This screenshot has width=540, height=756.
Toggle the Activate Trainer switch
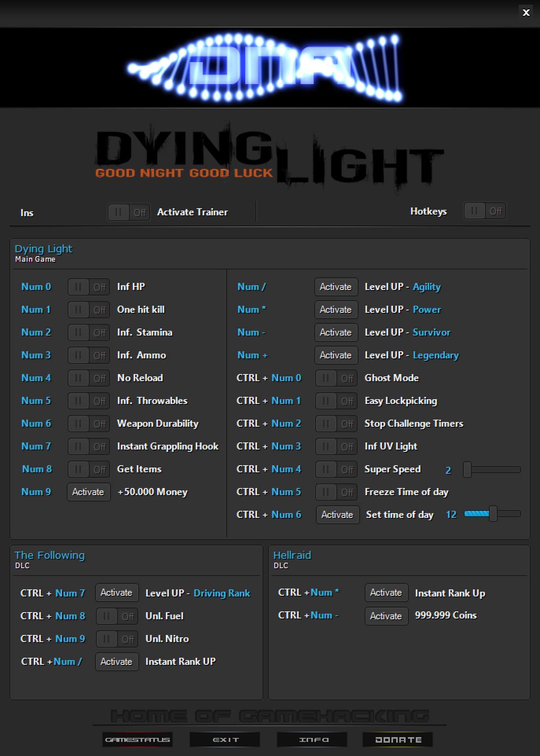[129, 212]
